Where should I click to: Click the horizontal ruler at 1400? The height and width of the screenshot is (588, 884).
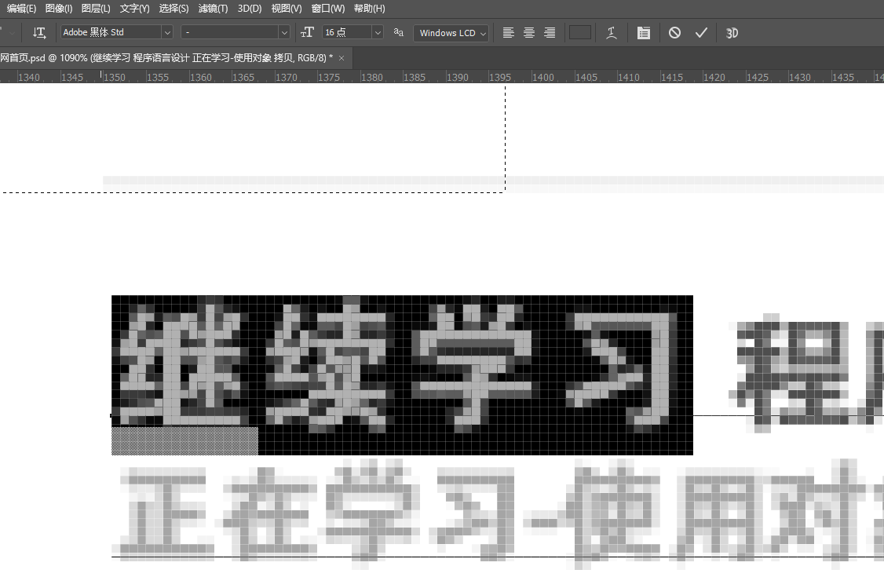point(543,77)
